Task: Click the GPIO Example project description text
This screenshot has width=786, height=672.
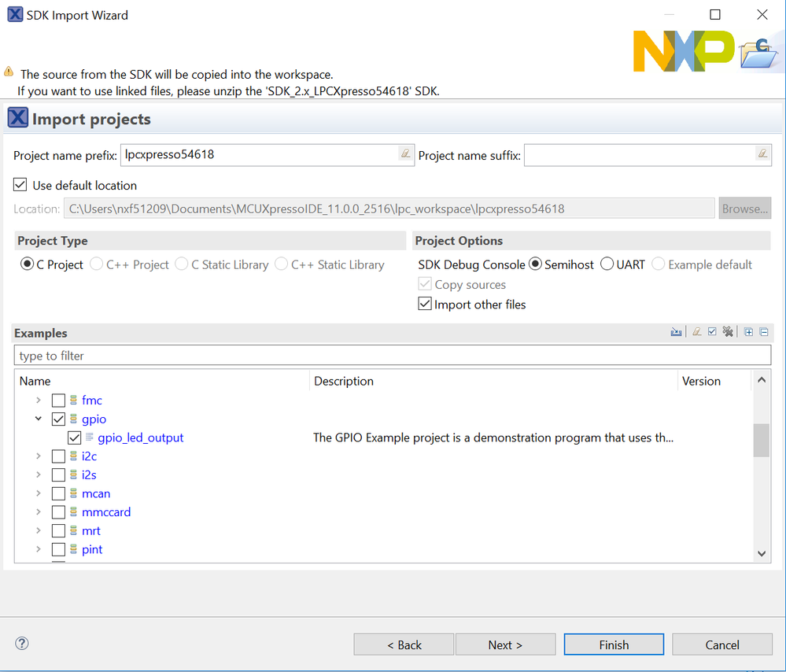Action: click(493, 438)
